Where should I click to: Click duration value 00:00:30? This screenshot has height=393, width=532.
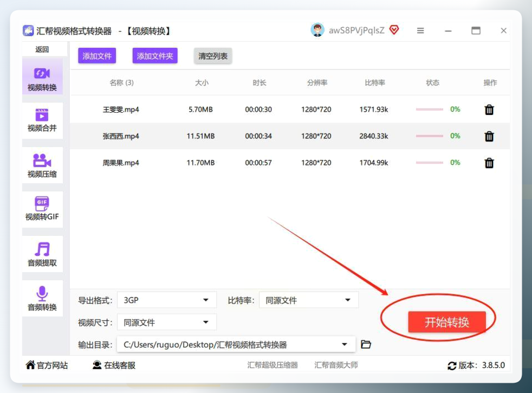pyautogui.click(x=258, y=109)
